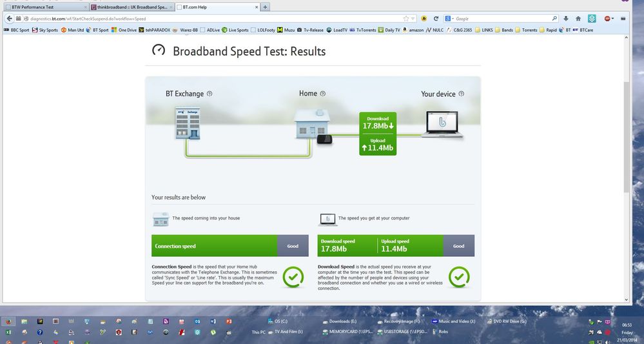This screenshot has height=344, width=644.
Task: Launch OneNote from the taskbar
Action: 166,321
